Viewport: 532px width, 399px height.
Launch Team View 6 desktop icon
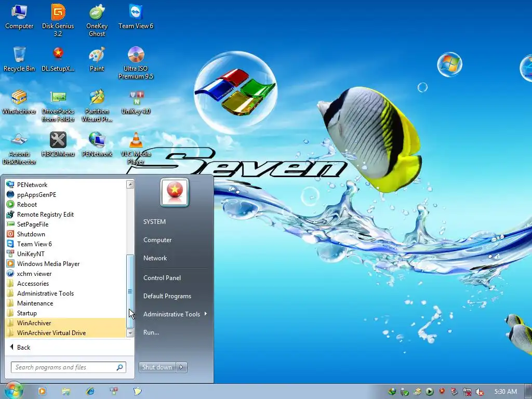click(136, 16)
